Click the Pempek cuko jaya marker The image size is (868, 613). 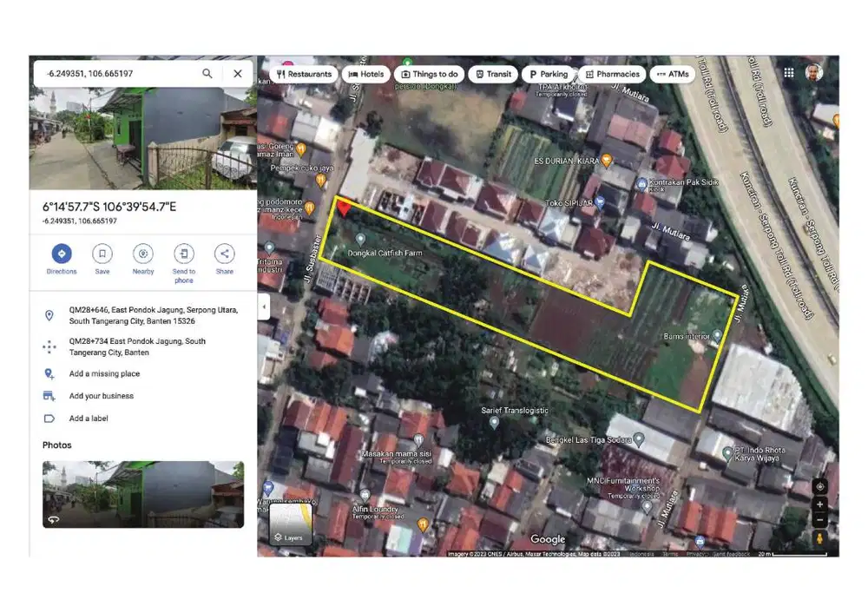(x=320, y=180)
